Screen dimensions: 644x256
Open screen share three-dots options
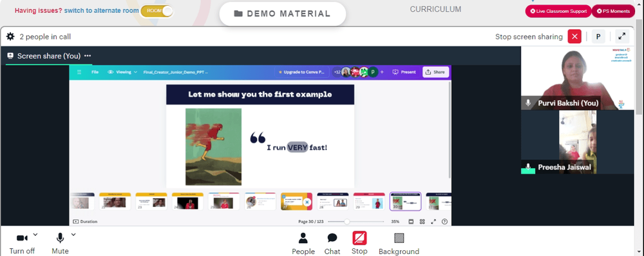88,56
